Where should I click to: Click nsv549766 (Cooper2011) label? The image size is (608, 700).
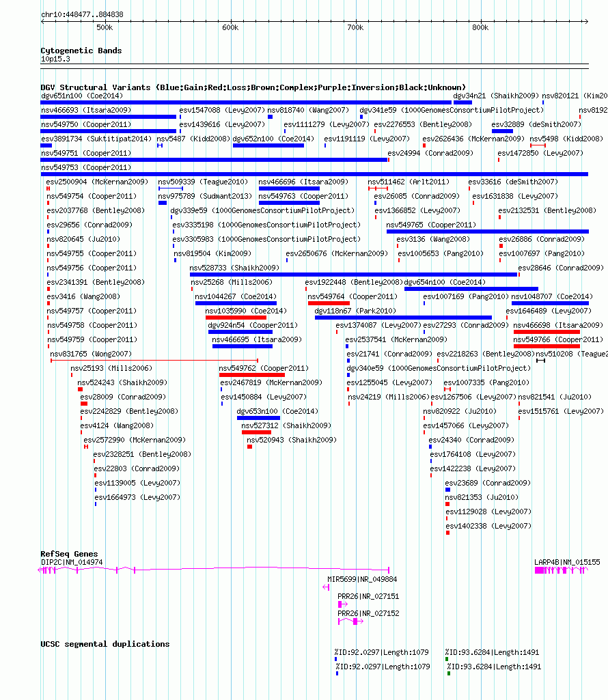[x=558, y=339]
